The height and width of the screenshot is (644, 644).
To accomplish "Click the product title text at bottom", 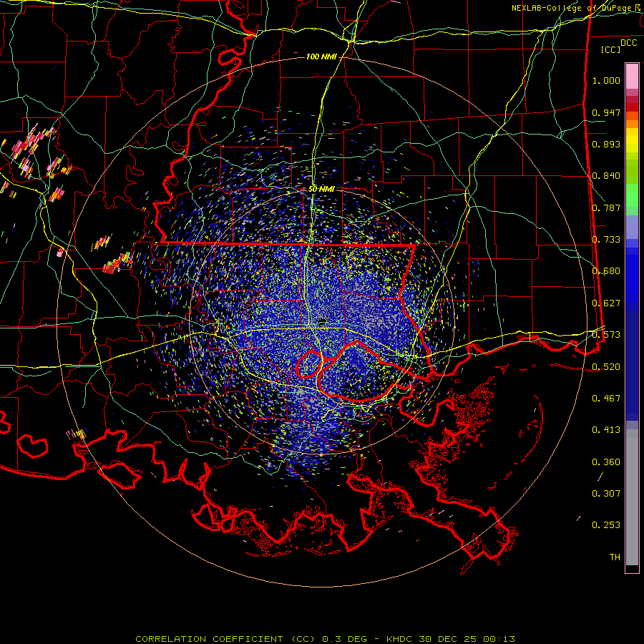I will pos(325,639).
